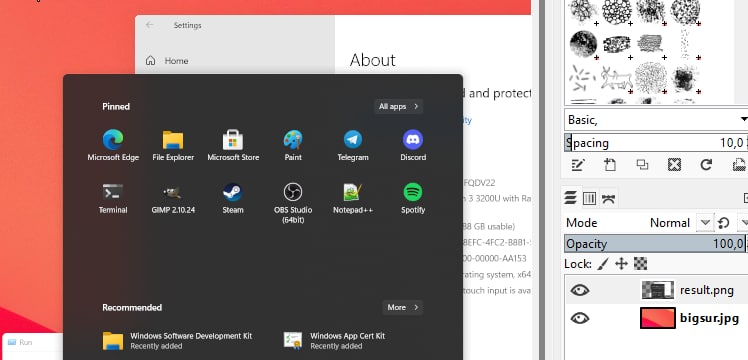Viewport: 748px width, 360px height.
Task: Adjust the layer Opacity slider
Action: 656,244
